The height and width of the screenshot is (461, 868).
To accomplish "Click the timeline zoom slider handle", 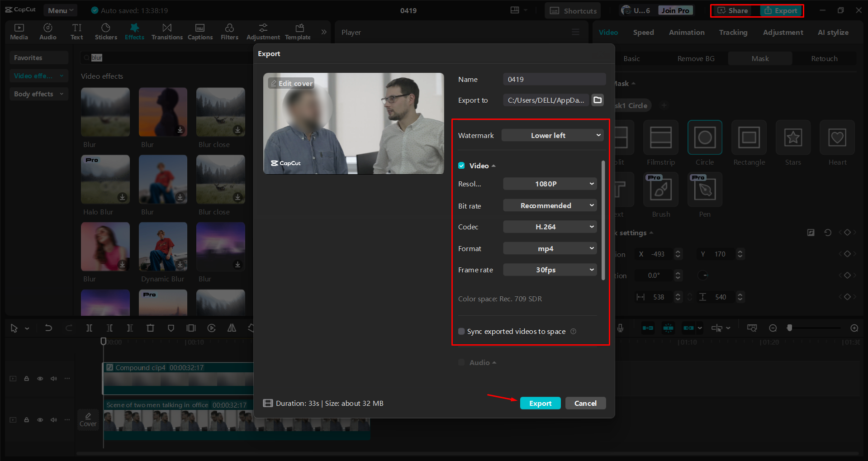I will [x=790, y=328].
